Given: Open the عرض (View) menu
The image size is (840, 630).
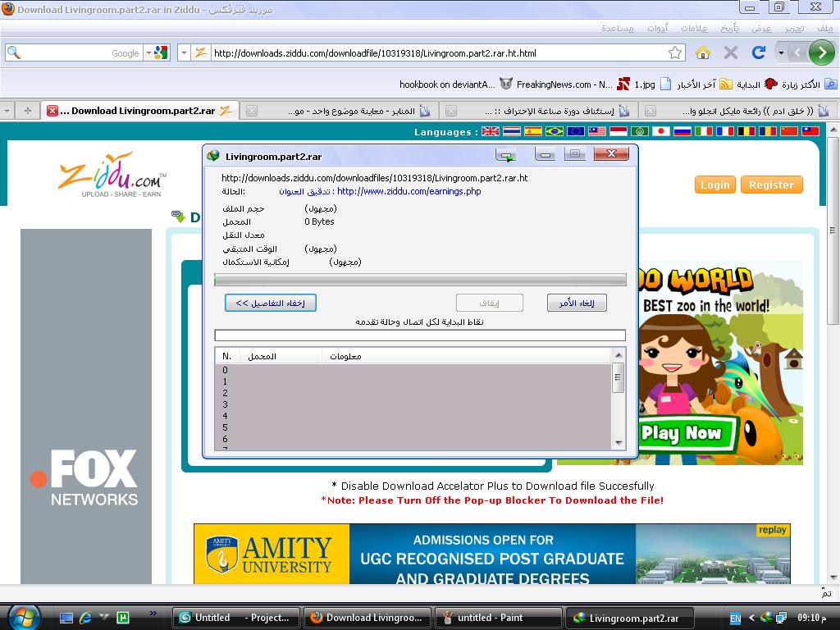Looking at the screenshot, I should [x=762, y=28].
